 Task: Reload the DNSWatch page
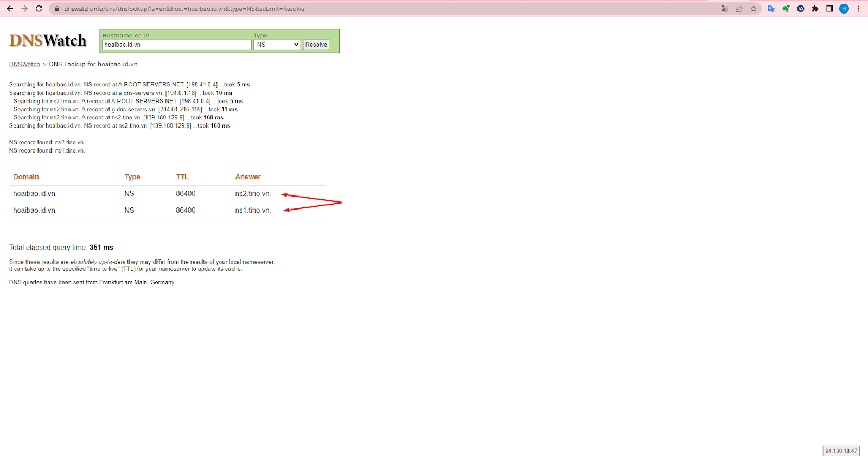pyautogui.click(x=39, y=9)
